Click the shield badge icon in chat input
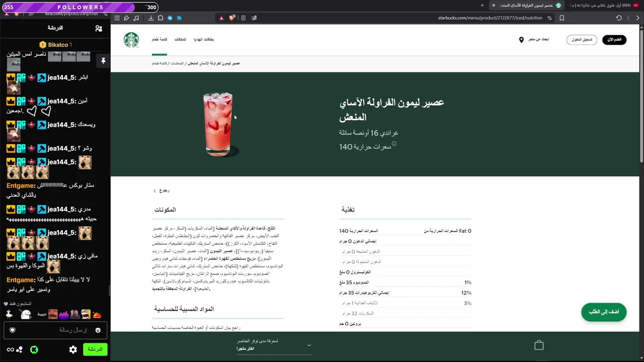The height and width of the screenshot is (362, 644). point(13,330)
